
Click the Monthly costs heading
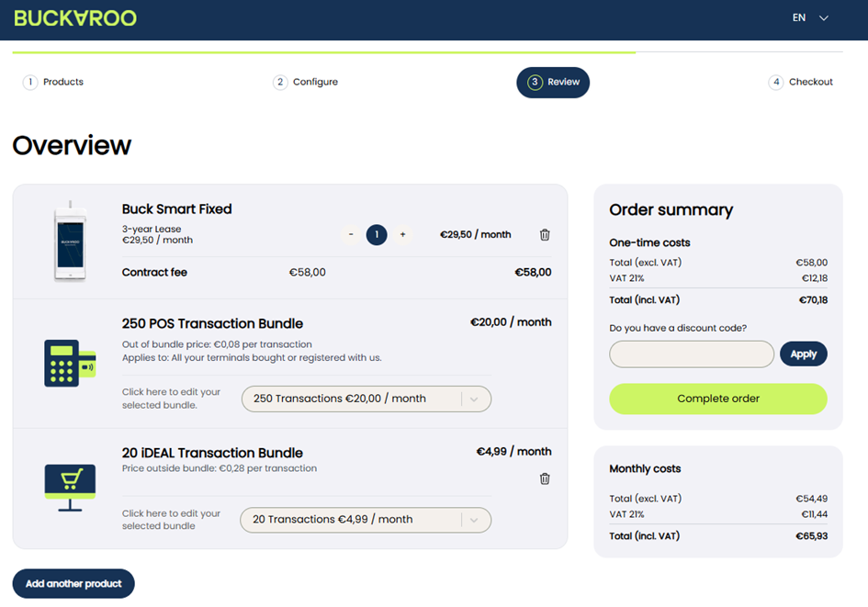pos(645,468)
